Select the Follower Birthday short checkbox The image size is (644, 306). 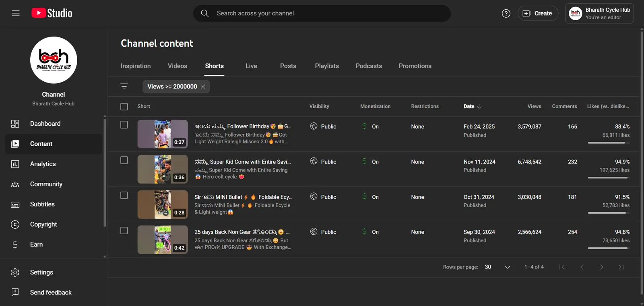point(124,125)
